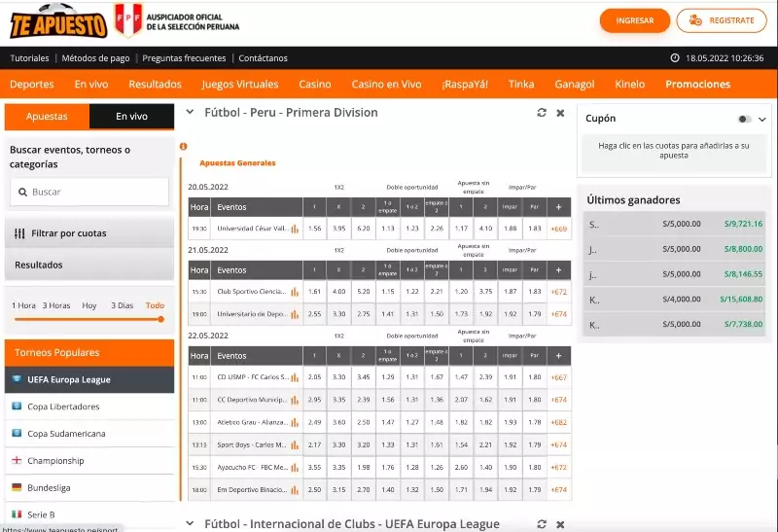Click the Championship England flag icon

point(17,460)
